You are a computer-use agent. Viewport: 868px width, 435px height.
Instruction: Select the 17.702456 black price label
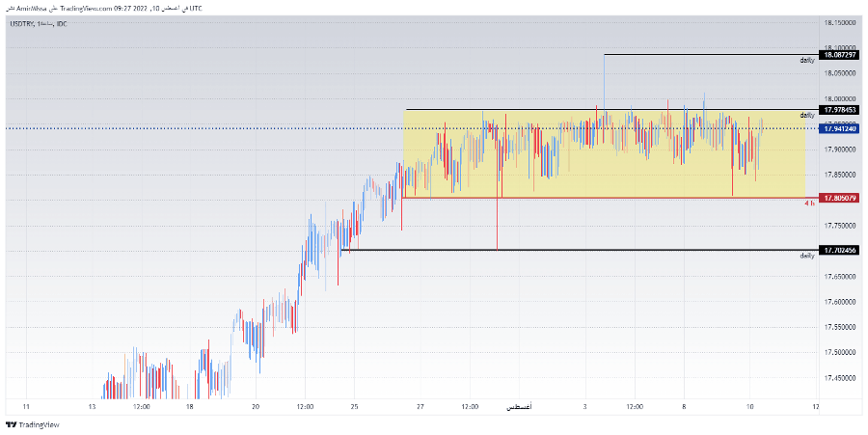pos(840,251)
